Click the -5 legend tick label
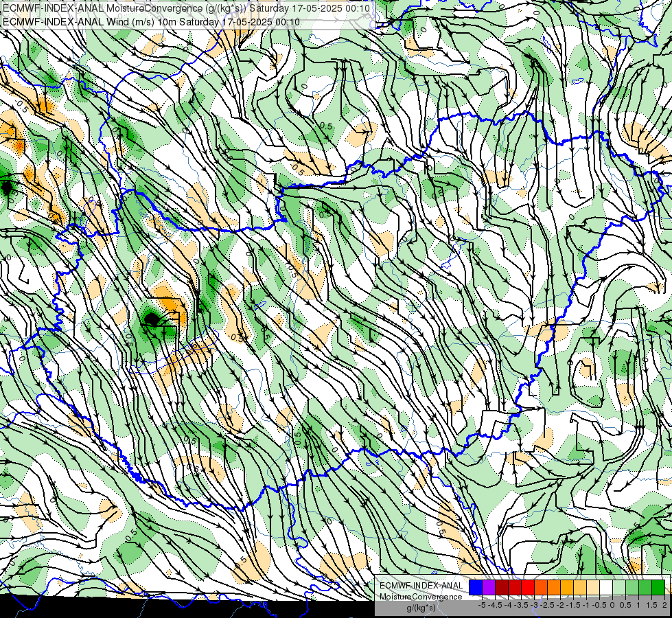 click(482, 605)
